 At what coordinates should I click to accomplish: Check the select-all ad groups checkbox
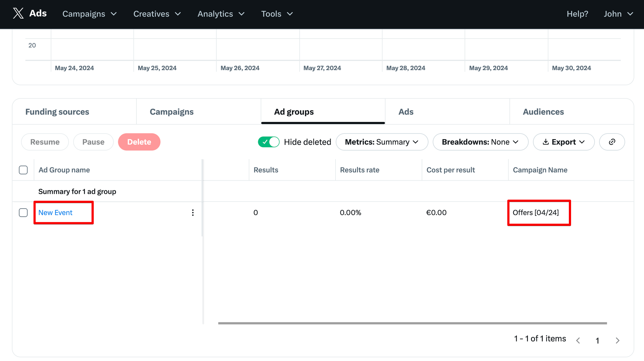pos(23,170)
